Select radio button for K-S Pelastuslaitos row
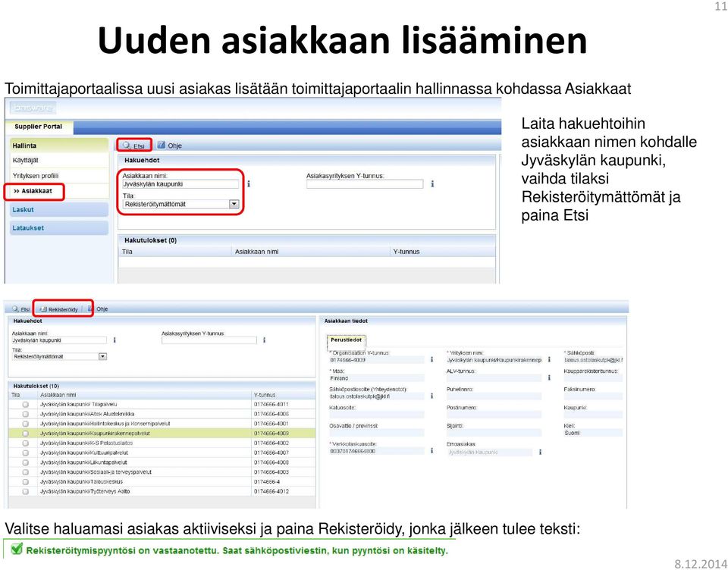 coord(26,443)
